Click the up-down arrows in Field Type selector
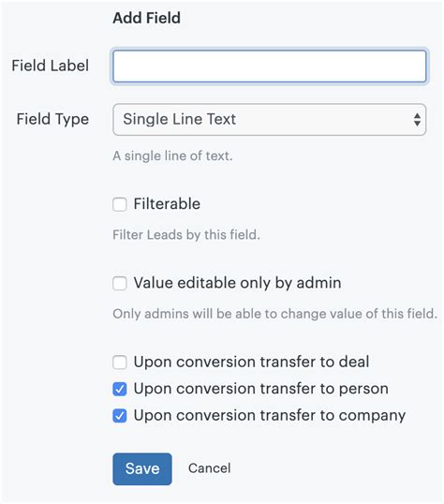Screen dimensions: 444x504 [x=417, y=119]
